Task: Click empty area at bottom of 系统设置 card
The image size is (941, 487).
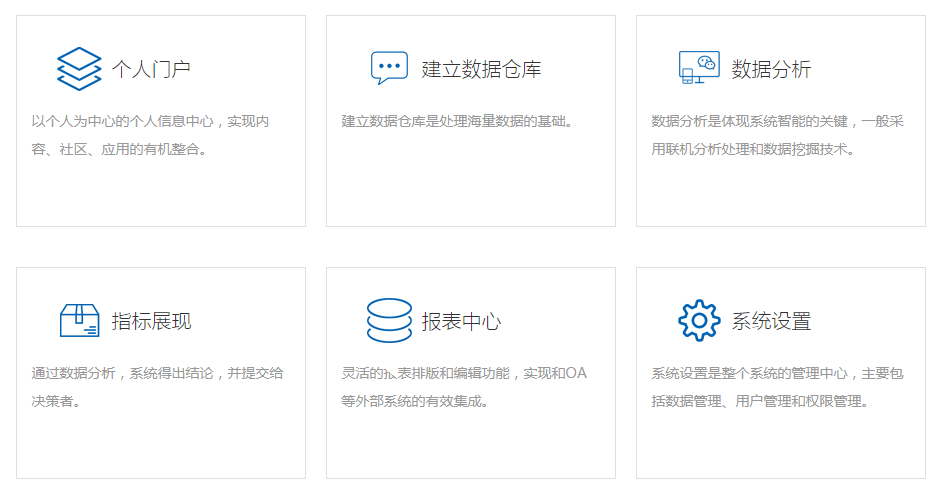Action: [x=781, y=448]
